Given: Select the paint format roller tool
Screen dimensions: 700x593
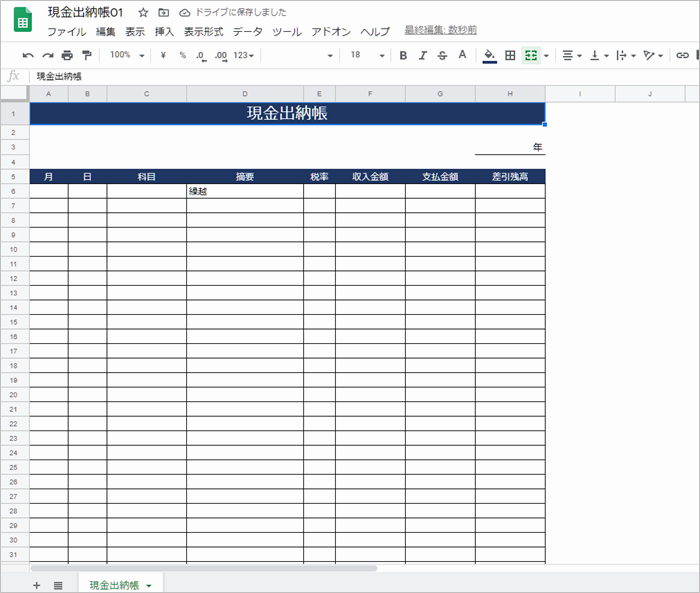Looking at the screenshot, I should pyautogui.click(x=86, y=55).
